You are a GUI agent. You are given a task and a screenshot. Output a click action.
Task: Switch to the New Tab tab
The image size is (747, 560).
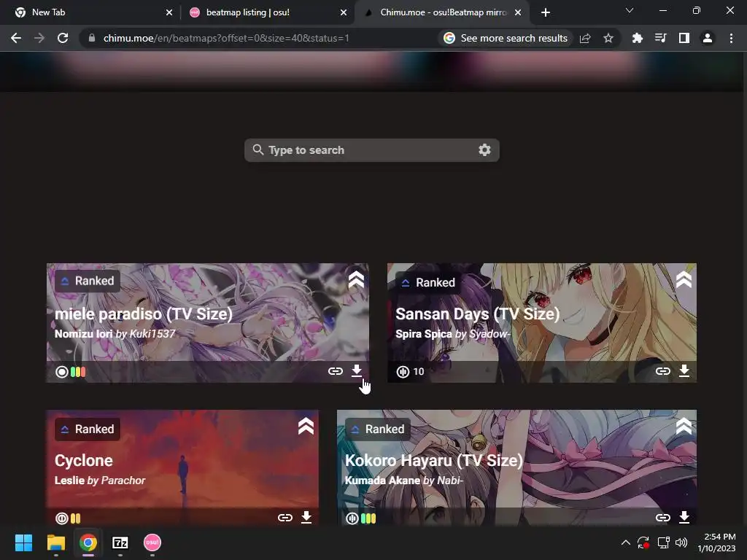90,12
